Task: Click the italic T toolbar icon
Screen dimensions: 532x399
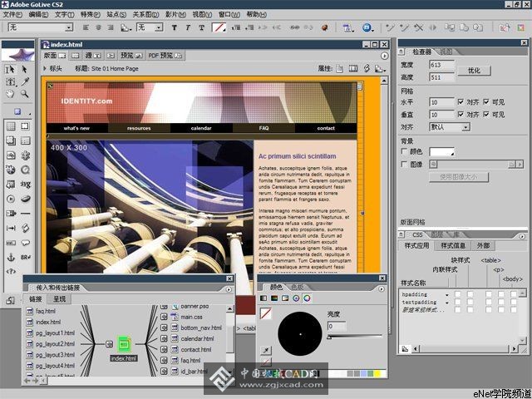Action: pyautogui.click(x=188, y=27)
